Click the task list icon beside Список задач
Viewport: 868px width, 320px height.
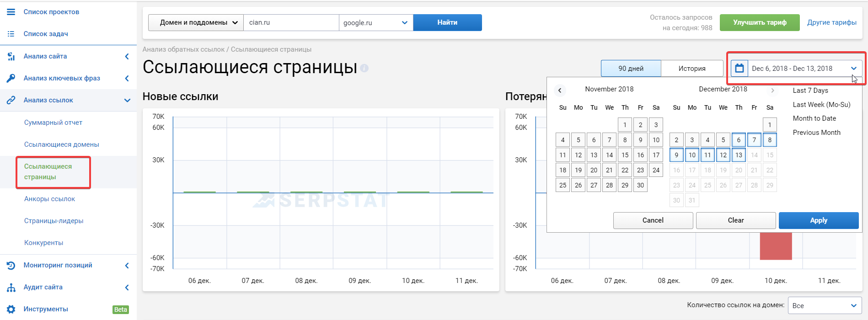click(11, 34)
